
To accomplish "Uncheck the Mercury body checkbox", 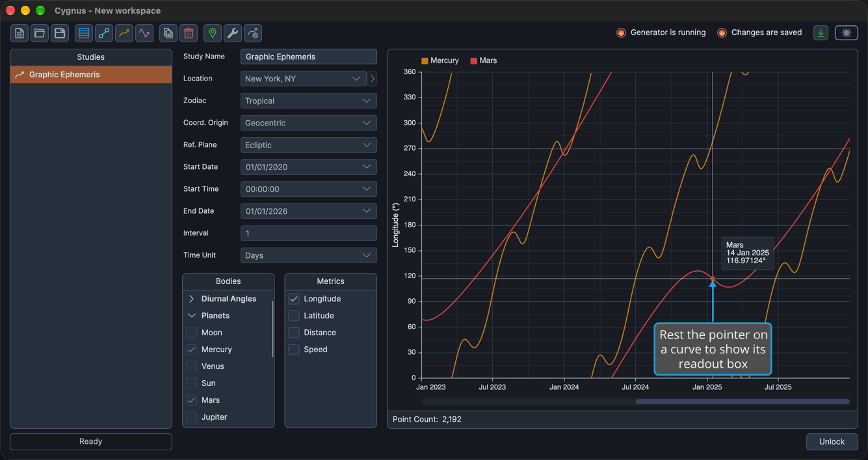I will pyautogui.click(x=192, y=350).
